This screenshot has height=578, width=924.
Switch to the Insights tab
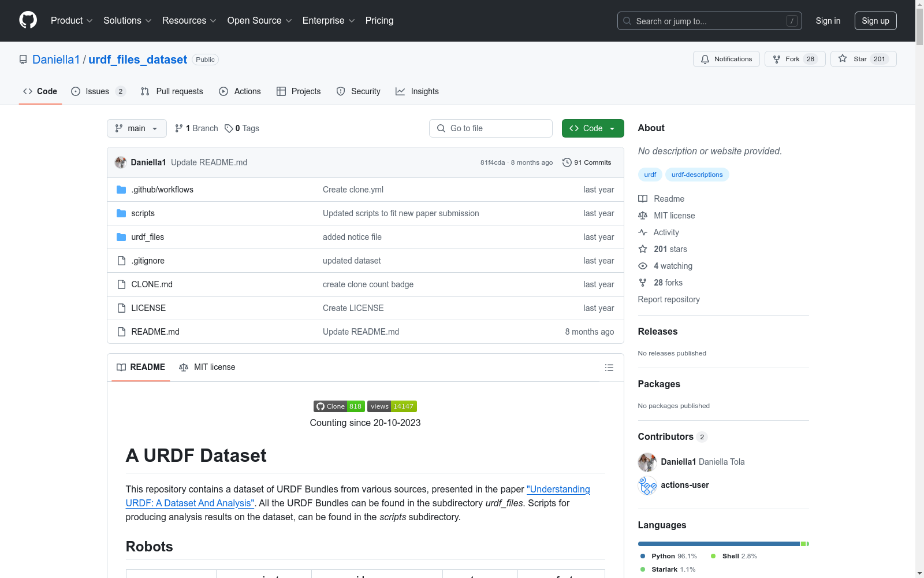tap(417, 91)
